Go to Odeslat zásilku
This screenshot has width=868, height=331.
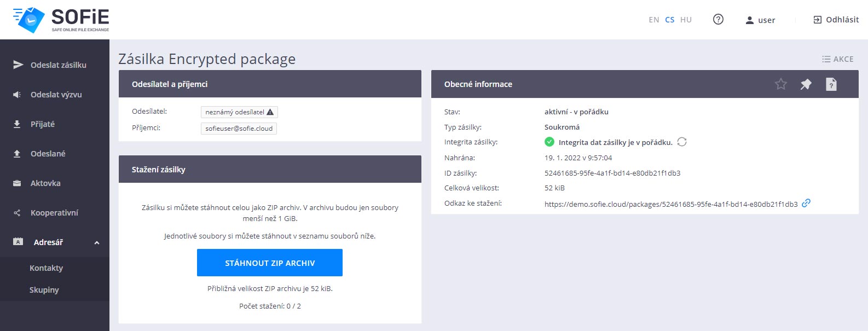coord(58,65)
